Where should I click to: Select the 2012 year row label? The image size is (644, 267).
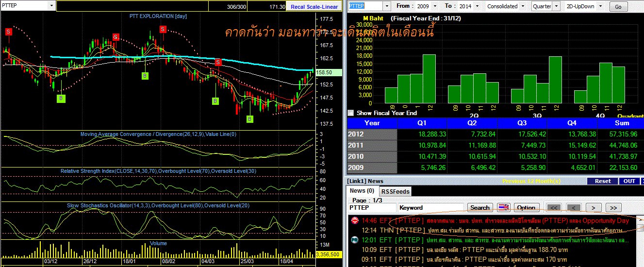[x=372, y=134]
